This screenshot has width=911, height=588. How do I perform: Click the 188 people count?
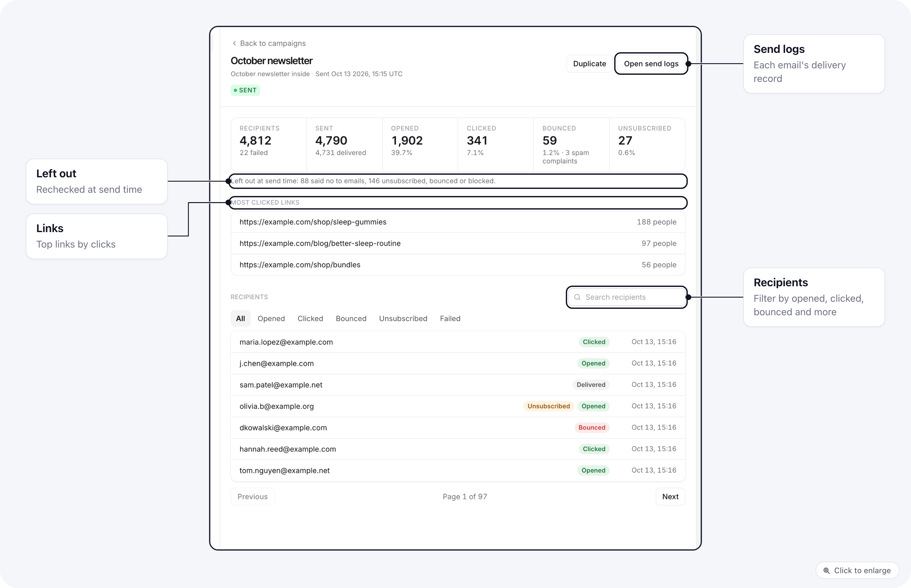click(x=656, y=222)
